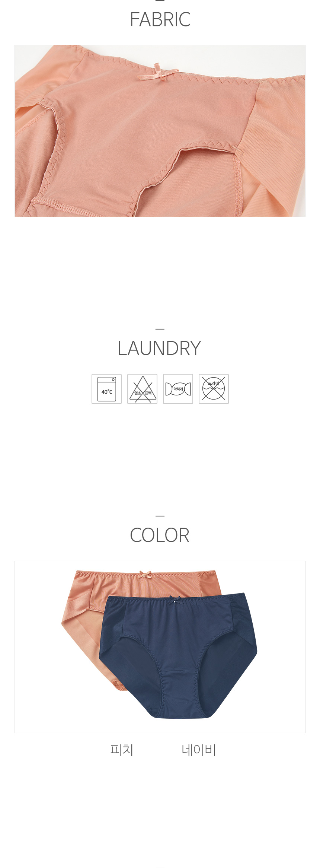Select the 피치 color label

pos(122,750)
